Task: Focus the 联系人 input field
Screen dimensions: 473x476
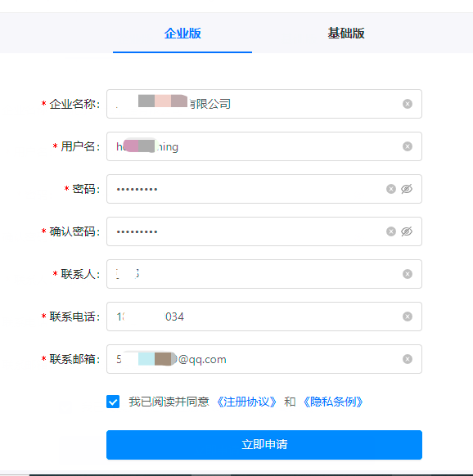Action: pos(264,274)
